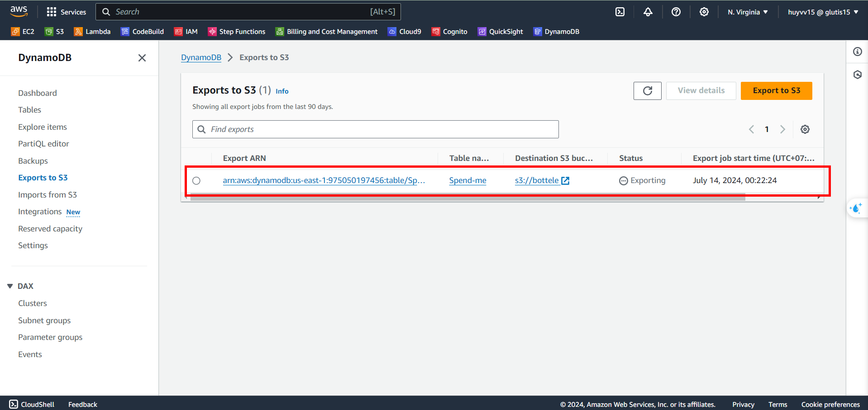Open Cognito favorites shortcut
The width and height of the screenshot is (868, 410).
tap(449, 31)
